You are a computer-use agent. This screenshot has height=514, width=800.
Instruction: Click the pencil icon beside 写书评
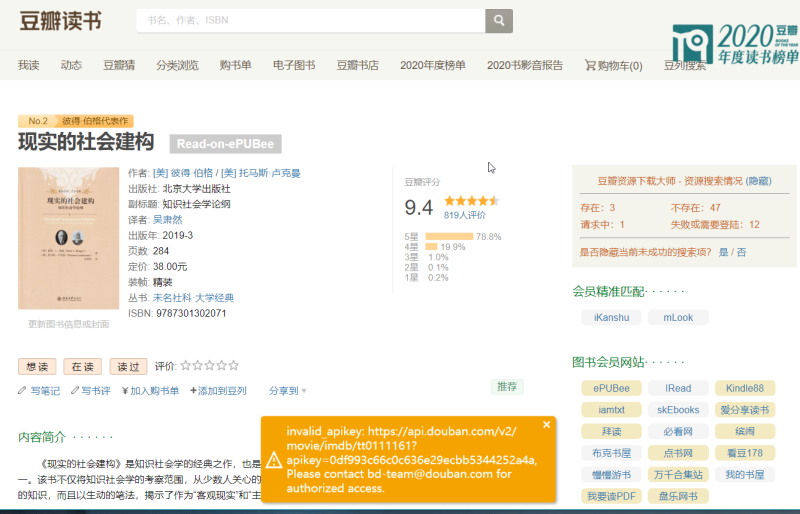[74, 390]
